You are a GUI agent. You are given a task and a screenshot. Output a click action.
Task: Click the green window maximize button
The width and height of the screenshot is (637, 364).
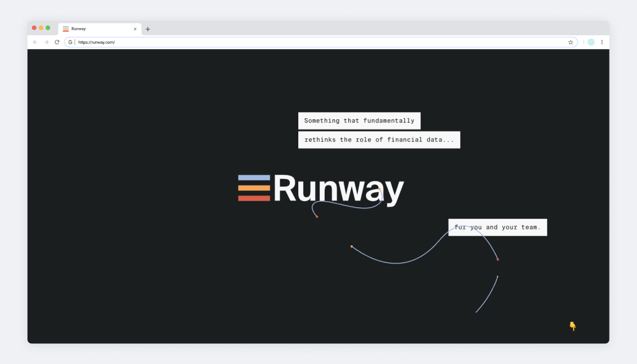(x=48, y=28)
